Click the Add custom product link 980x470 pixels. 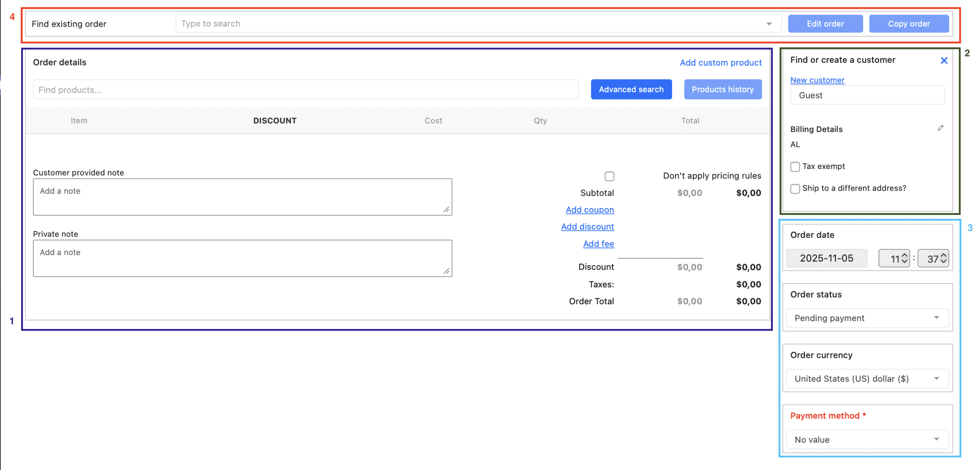[721, 62]
